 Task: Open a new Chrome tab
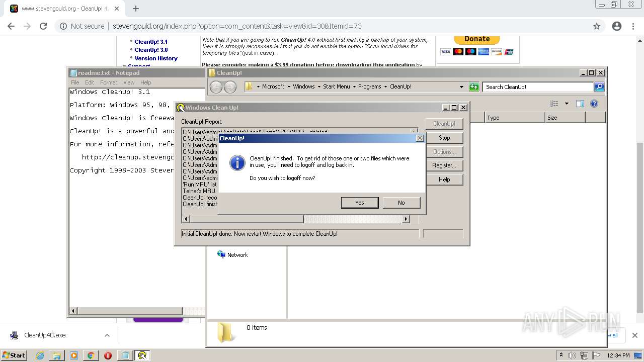pos(136,9)
